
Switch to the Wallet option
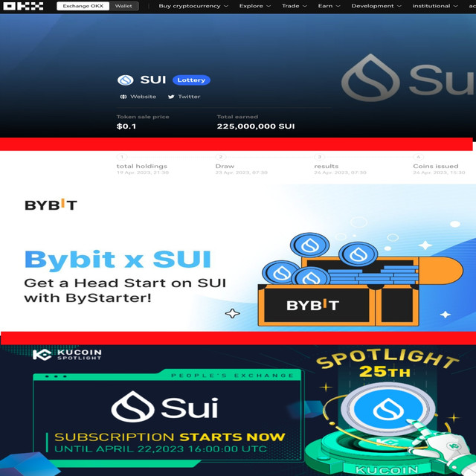[x=123, y=6]
